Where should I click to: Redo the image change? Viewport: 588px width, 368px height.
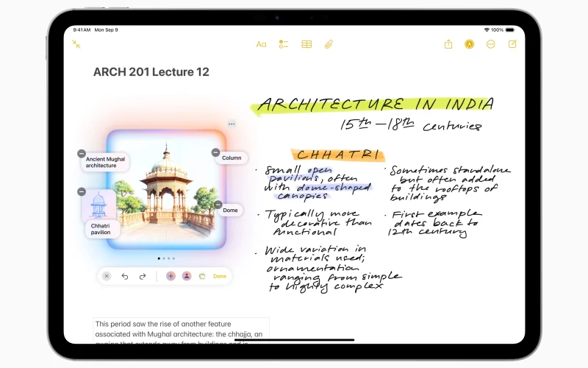tap(143, 277)
